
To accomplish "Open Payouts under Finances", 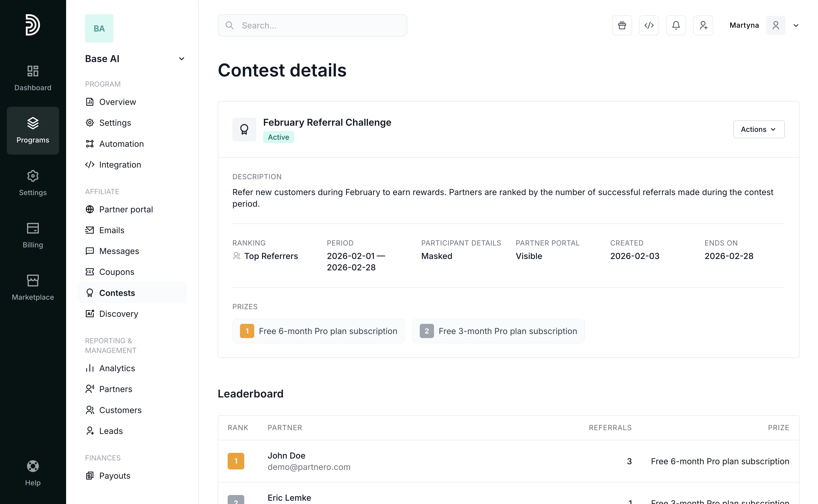I will 114,476.
